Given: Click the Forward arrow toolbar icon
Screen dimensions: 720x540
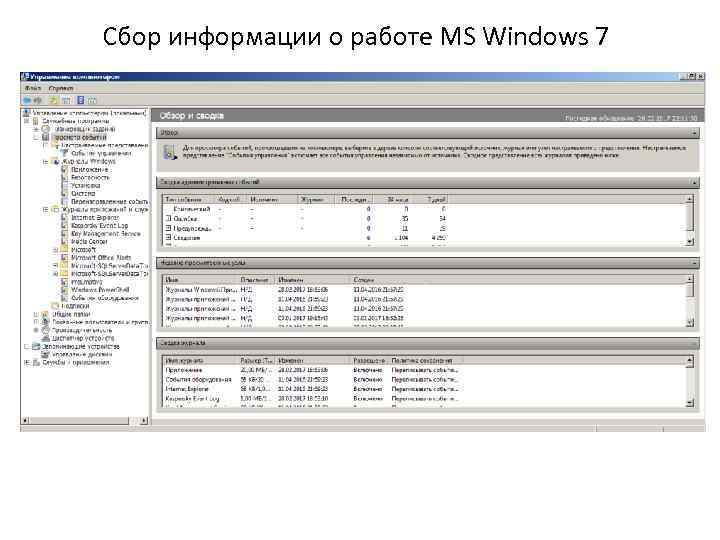Looking at the screenshot, I should point(38,100).
